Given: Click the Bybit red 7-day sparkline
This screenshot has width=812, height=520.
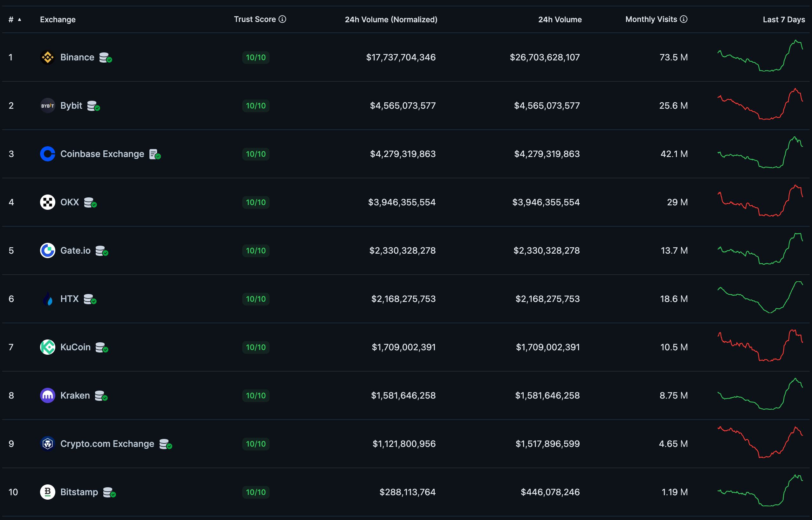Looking at the screenshot, I should [760, 105].
